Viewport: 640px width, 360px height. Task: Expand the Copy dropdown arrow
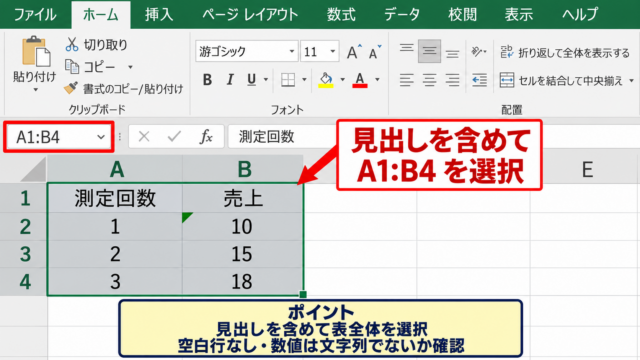coord(130,67)
